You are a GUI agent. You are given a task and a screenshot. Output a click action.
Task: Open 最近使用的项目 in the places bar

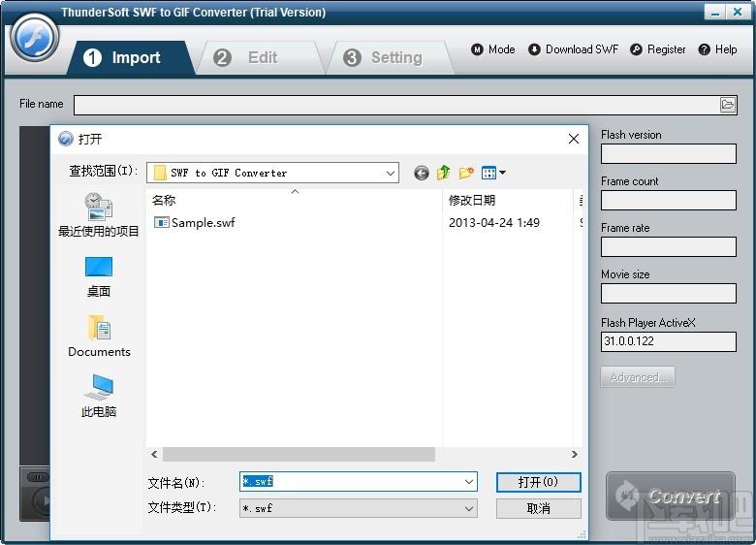pos(98,215)
